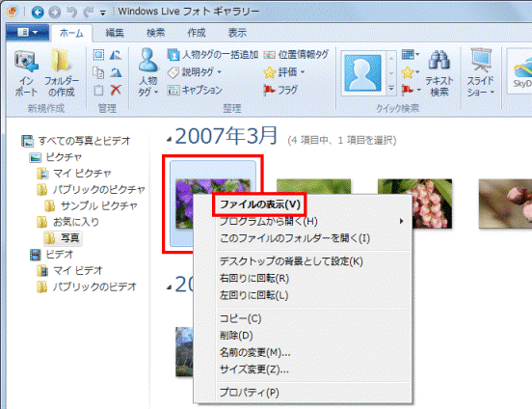Click the copy icon in 管理 group
The width and height of the screenshot is (532, 409).
[98, 72]
